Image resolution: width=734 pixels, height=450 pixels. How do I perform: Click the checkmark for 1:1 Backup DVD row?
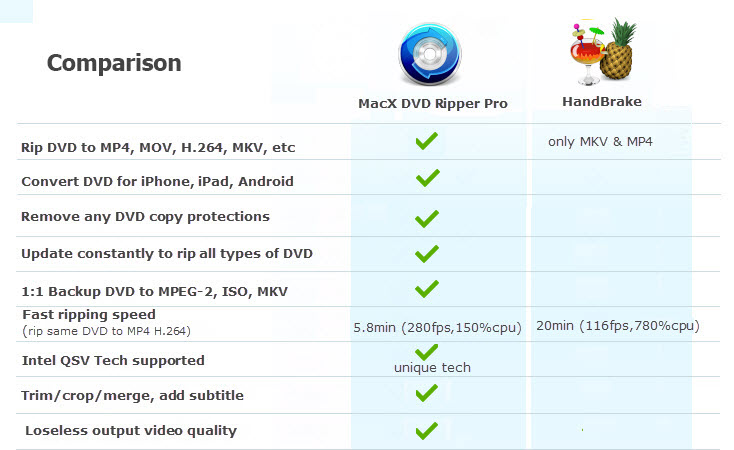click(x=427, y=289)
